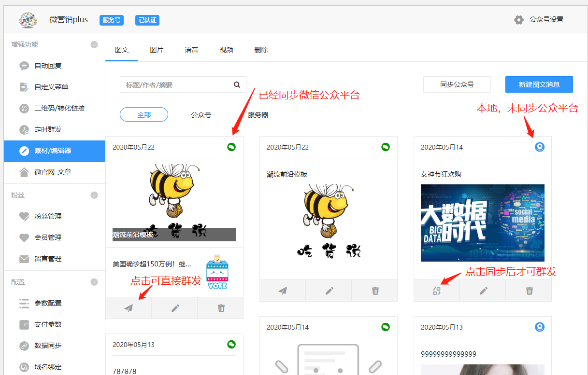Click the 微营销plus account name

(x=69, y=20)
